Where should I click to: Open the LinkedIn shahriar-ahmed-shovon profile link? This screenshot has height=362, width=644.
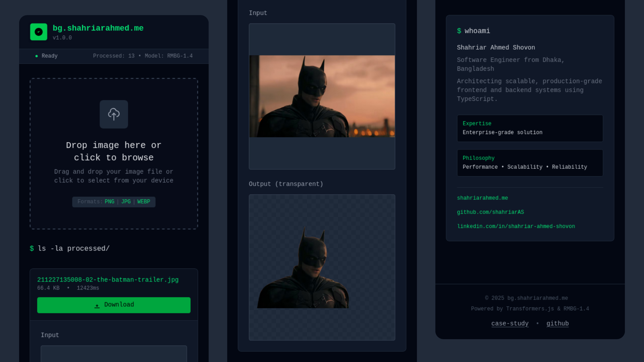coord(516,226)
